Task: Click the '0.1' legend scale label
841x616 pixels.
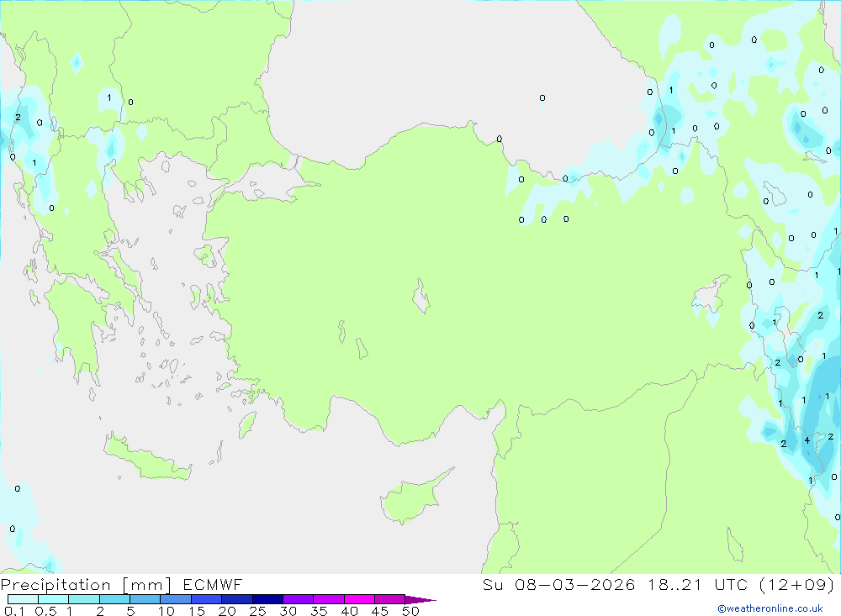Action: 14,611
